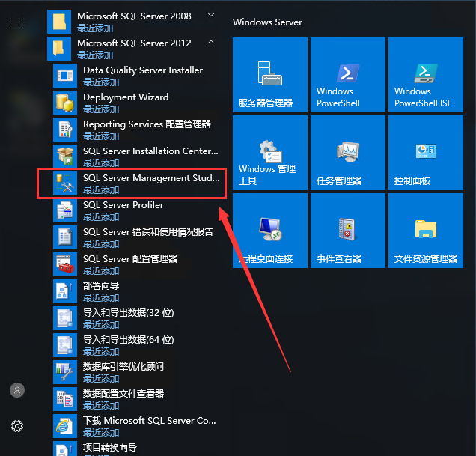Open Windows PowerShell ISE tile
Viewport: 476px width, 456px height.
pos(426,75)
